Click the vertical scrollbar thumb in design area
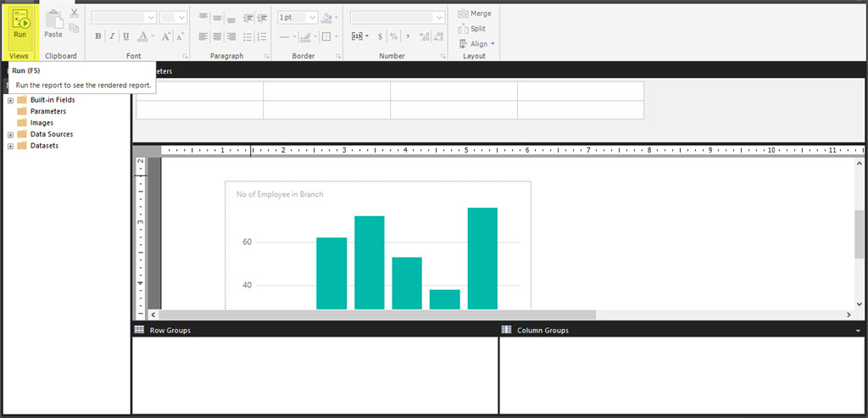 point(859,236)
